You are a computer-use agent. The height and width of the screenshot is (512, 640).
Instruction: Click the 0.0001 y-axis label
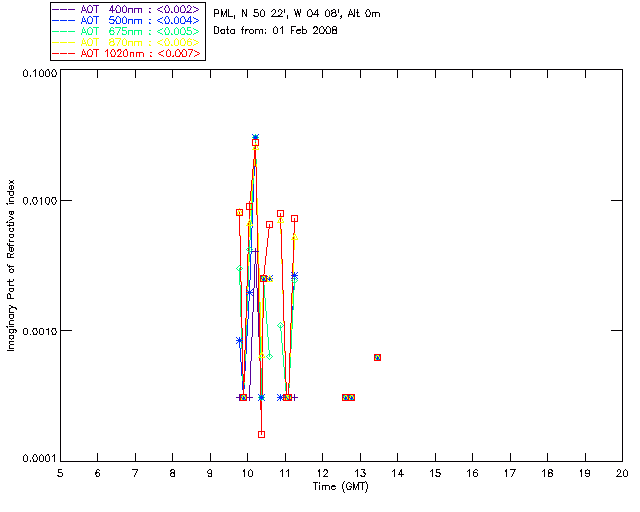(x=40, y=459)
